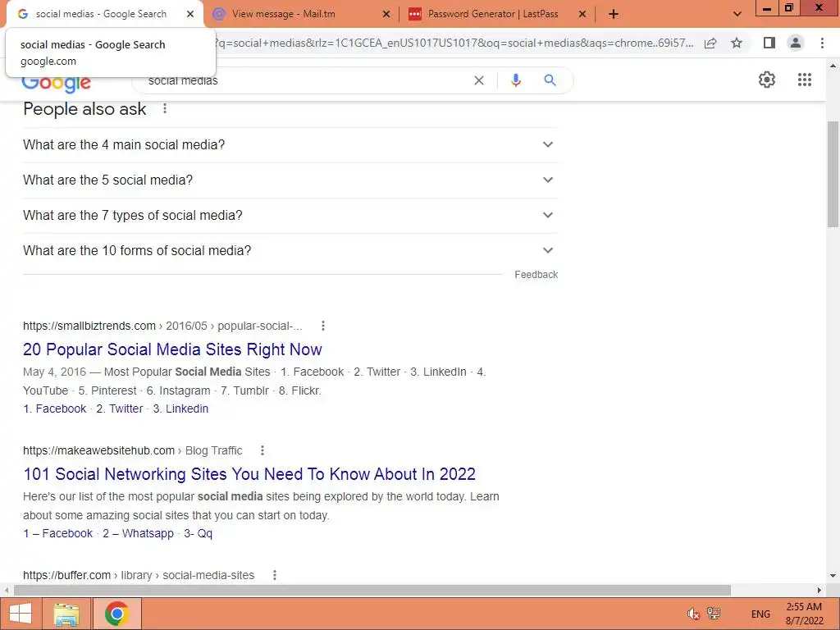Open the tab search chevron in title bar

point(737,15)
